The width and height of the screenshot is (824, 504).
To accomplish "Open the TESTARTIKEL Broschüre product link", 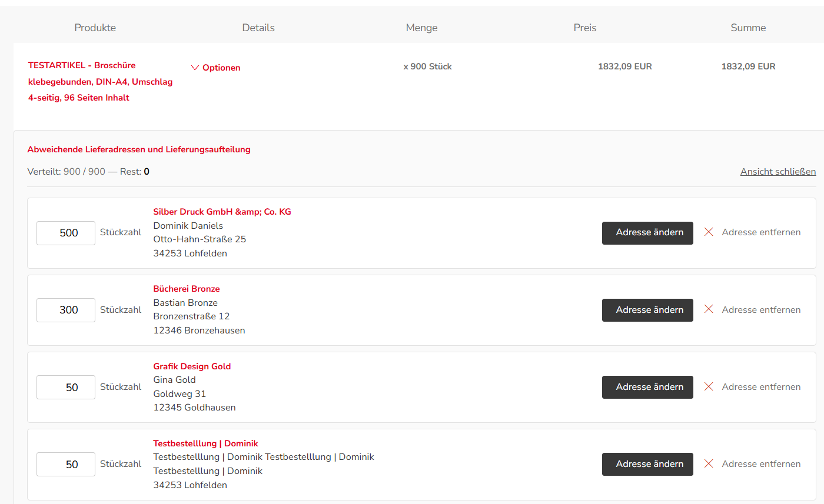I will pos(101,82).
